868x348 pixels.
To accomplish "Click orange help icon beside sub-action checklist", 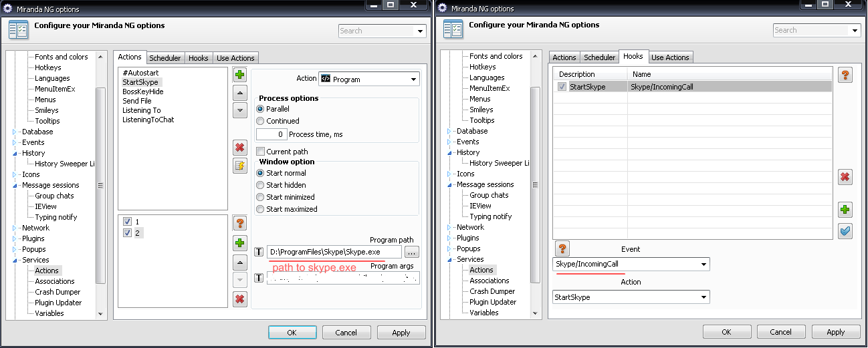I will click(240, 223).
